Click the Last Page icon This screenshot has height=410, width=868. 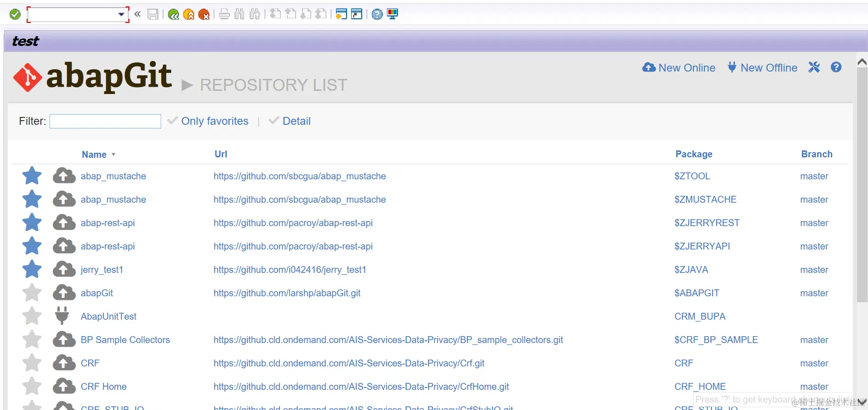click(321, 14)
